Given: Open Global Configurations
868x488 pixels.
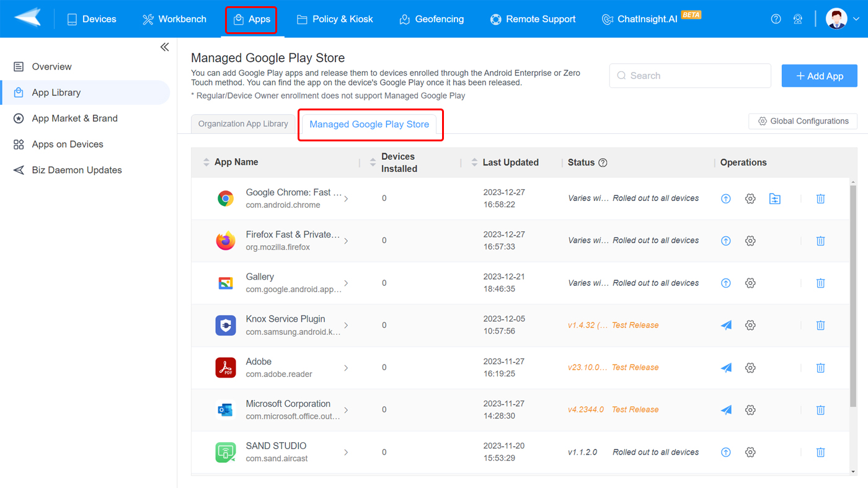Looking at the screenshot, I should 803,121.
